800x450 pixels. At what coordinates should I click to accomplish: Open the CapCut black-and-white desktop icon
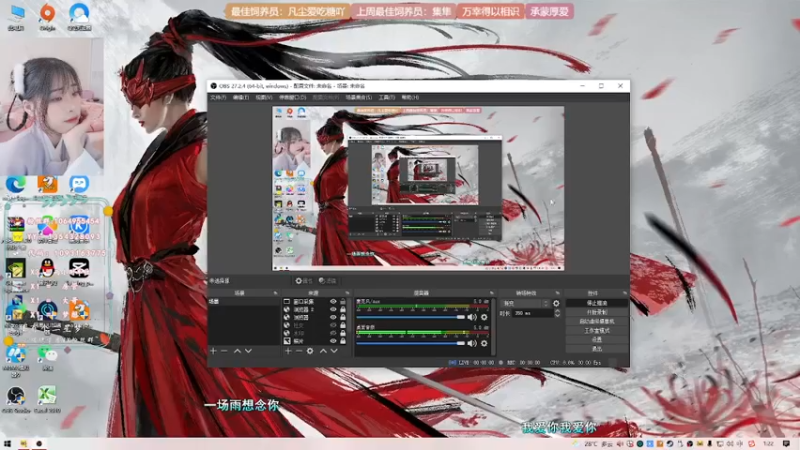(x=79, y=270)
